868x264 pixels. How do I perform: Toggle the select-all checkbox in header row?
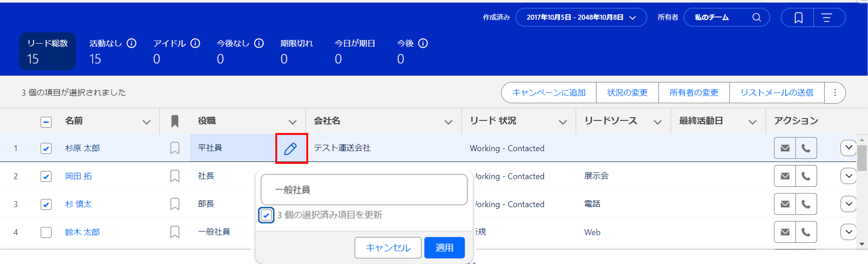[x=46, y=122]
